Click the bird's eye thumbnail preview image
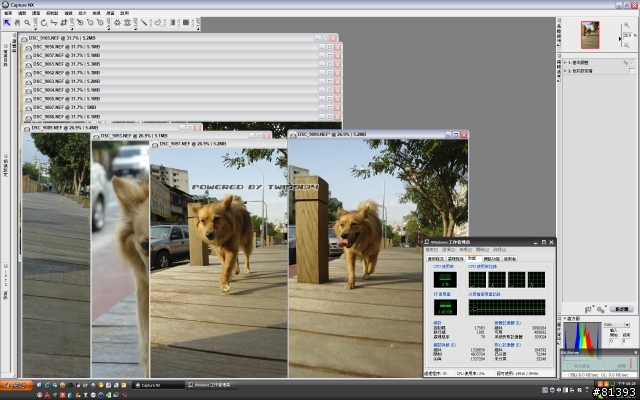This screenshot has height=400, width=640. point(590,35)
